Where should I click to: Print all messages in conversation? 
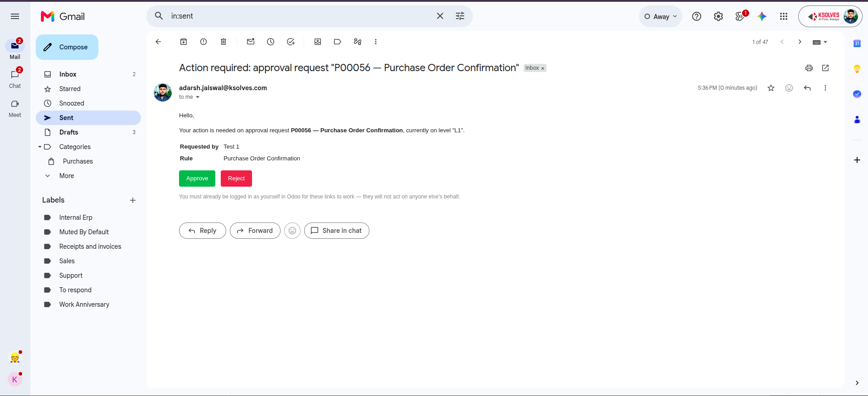tap(809, 68)
